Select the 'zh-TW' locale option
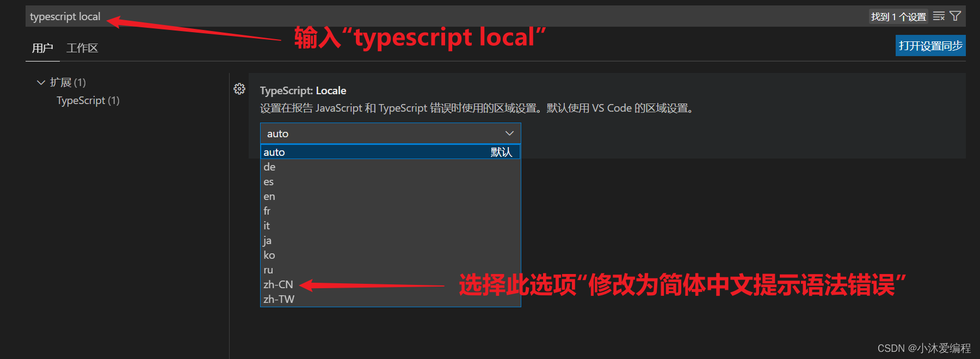 390,299
